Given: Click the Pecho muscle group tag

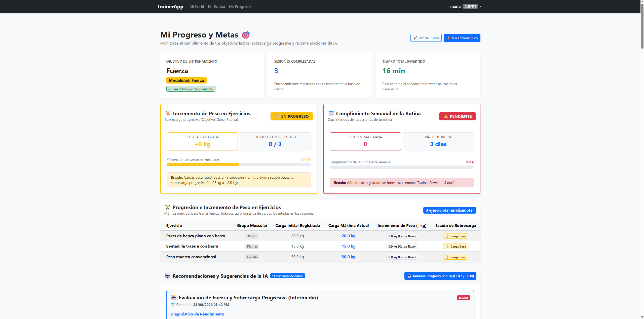Looking at the screenshot, I should pos(252,236).
